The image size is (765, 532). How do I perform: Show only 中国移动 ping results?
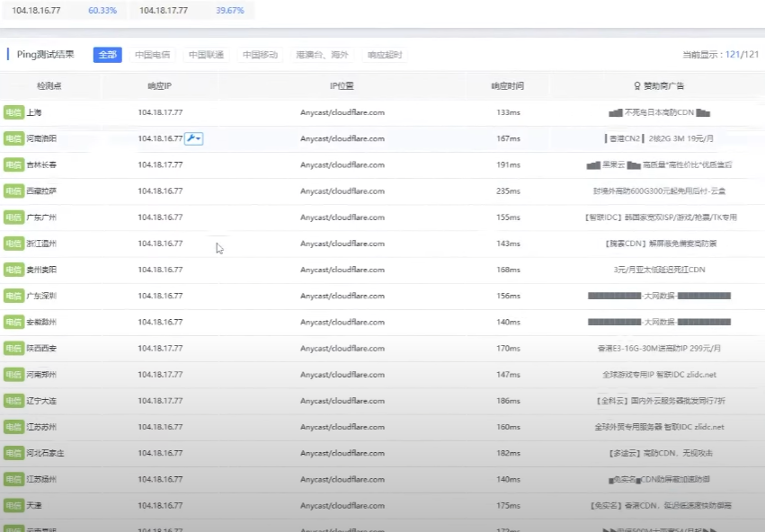(x=260, y=55)
